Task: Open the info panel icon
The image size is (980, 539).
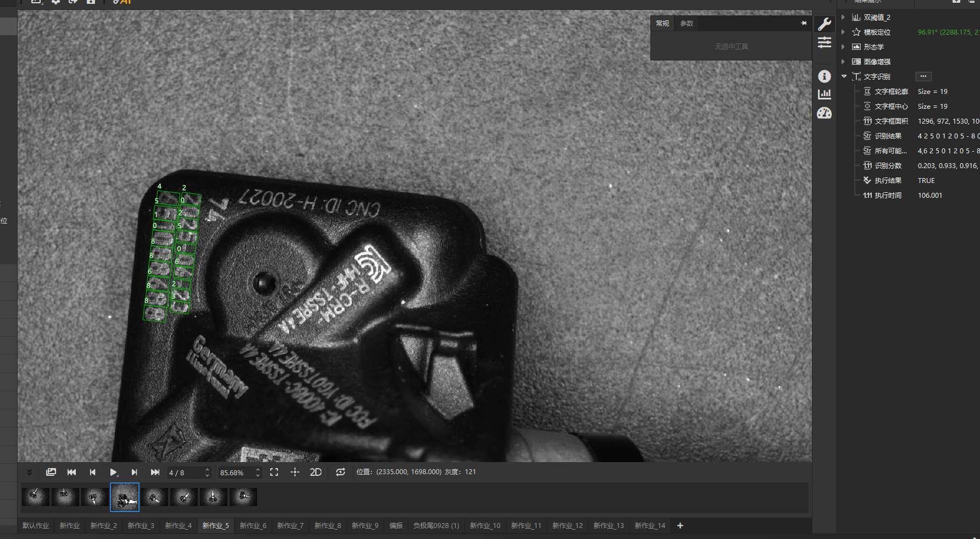Action: click(825, 76)
